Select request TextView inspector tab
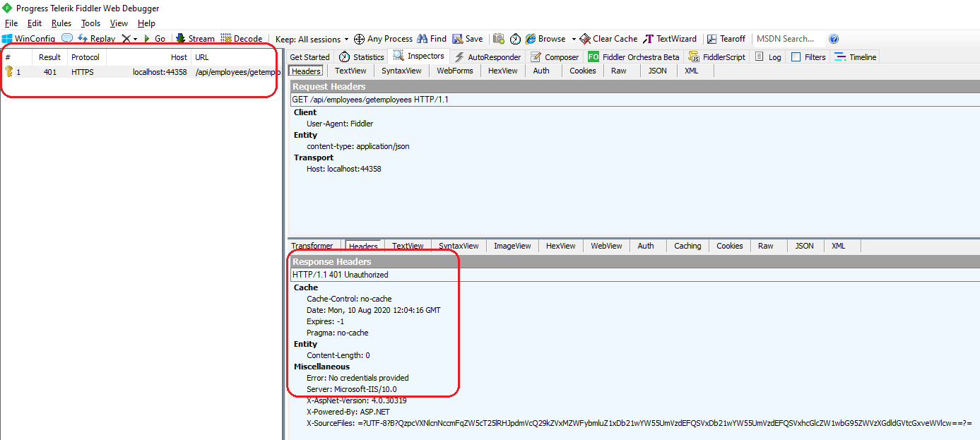The width and height of the screenshot is (980, 440). coord(350,71)
